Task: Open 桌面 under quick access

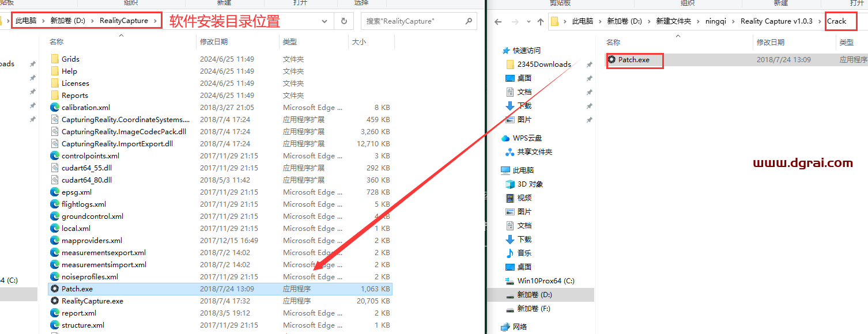Action: click(524, 78)
